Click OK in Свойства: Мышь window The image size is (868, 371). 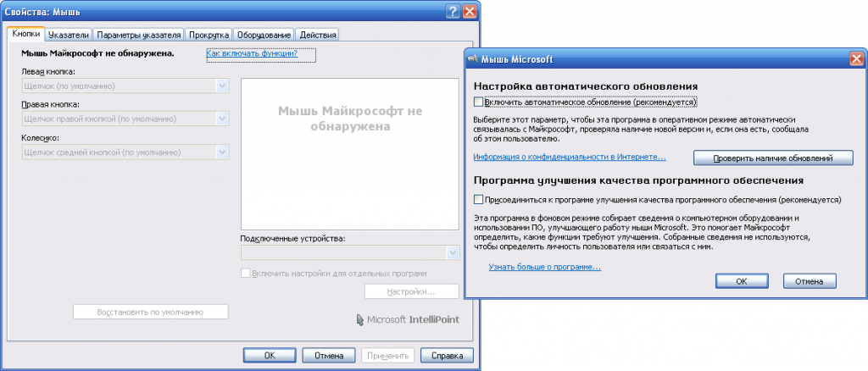pos(270,355)
